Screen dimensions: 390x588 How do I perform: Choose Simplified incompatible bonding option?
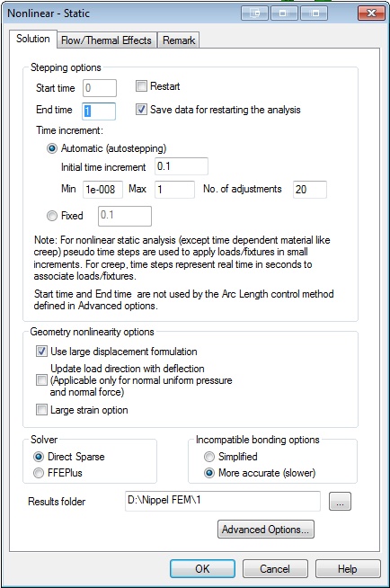[209, 457]
